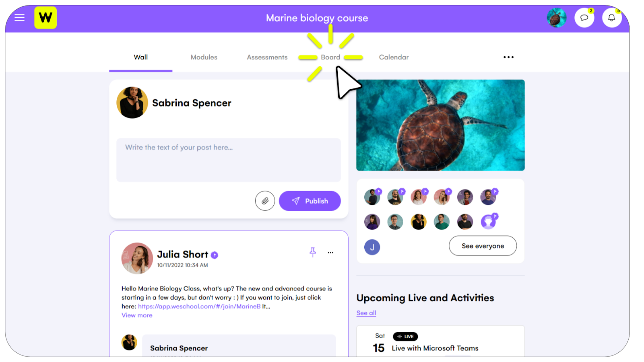Viewport: 644px width, 362px height.
Task: Open the Calendar tab
Action: (x=394, y=57)
